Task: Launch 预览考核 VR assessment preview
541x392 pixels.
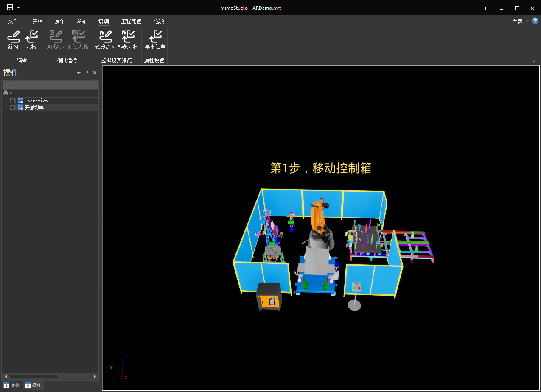Action: point(128,40)
